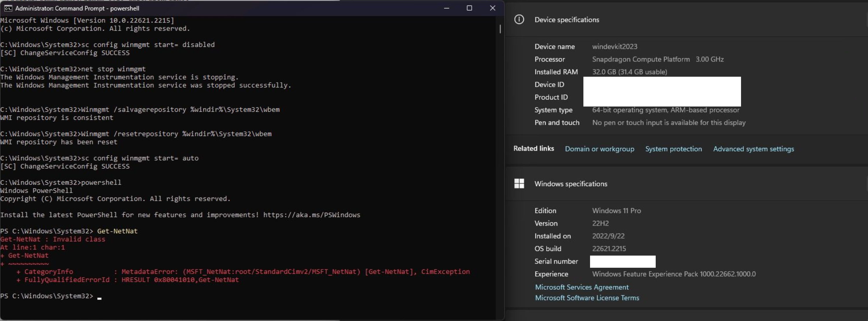Image resolution: width=868 pixels, height=321 pixels.
Task: Click the CategoryInfo MetadataError line
Action: (243, 272)
